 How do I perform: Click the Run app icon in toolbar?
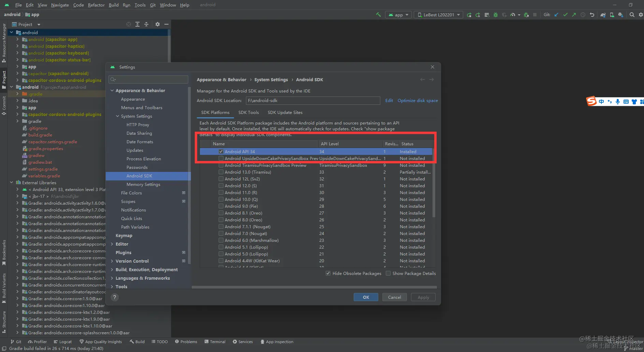click(x=469, y=15)
